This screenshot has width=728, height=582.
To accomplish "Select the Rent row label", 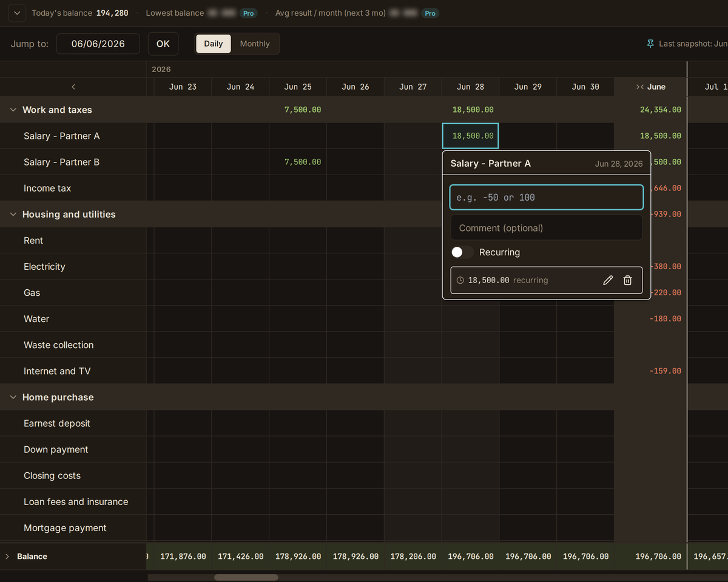I will point(33,240).
